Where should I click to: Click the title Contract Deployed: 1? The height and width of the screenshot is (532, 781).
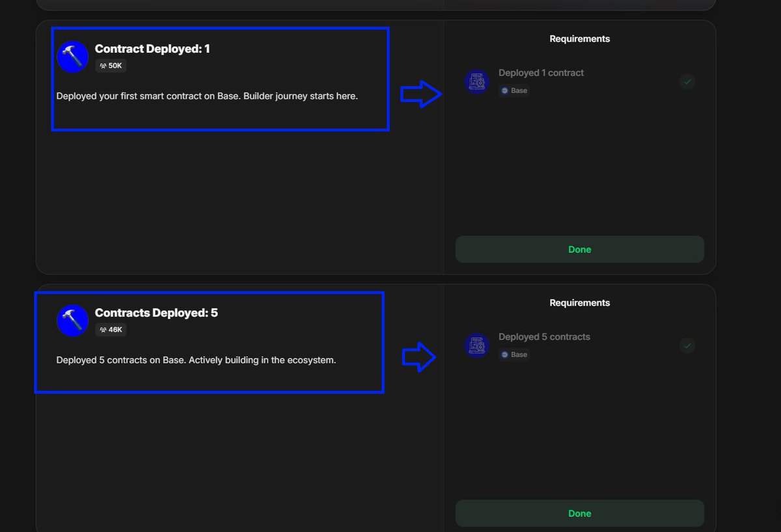pyautogui.click(x=152, y=49)
